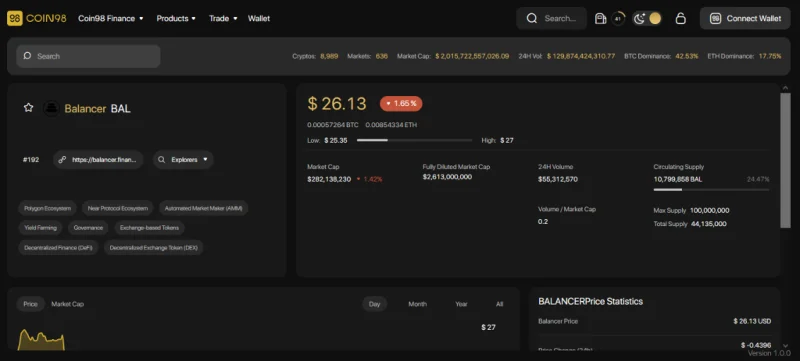Click the $ 26.13 price value
The width and height of the screenshot is (800, 361).
(337, 104)
